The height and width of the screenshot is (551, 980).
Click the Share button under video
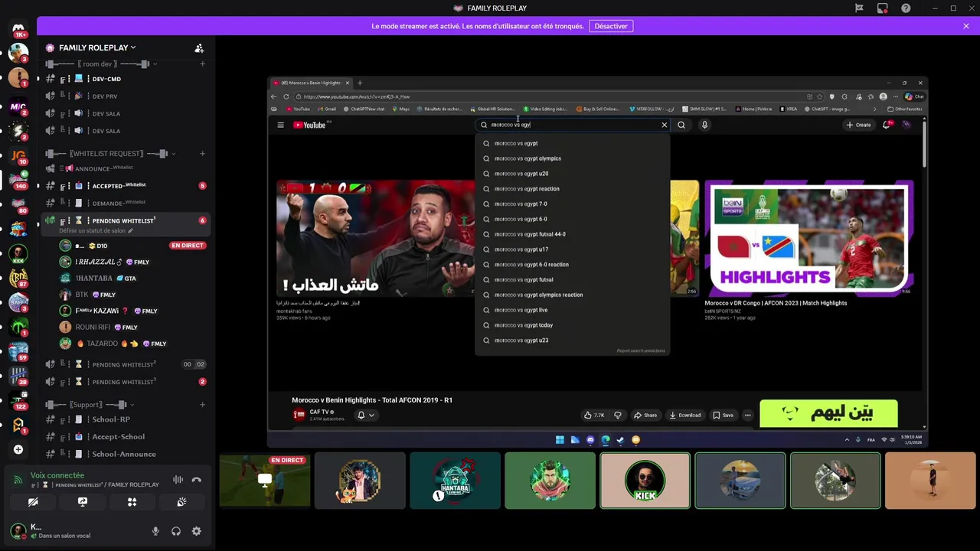click(x=645, y=415)
